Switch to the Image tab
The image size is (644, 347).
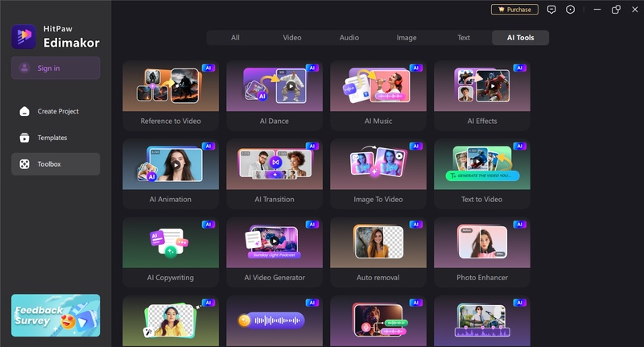click(407, 37)
